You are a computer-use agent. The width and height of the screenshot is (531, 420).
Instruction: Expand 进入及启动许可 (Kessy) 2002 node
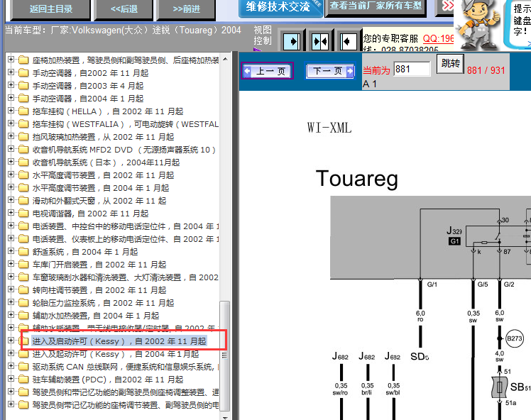click(11, 341)
